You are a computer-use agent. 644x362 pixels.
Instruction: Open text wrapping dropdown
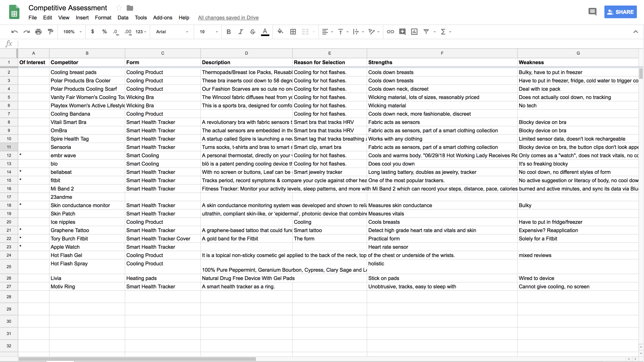point(358,32)
